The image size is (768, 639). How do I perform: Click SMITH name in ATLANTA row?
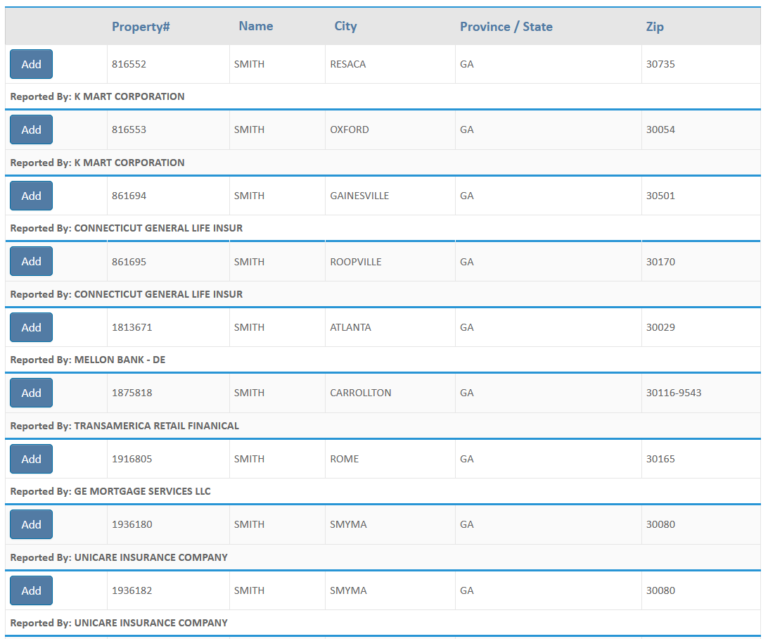pos(249,328)
